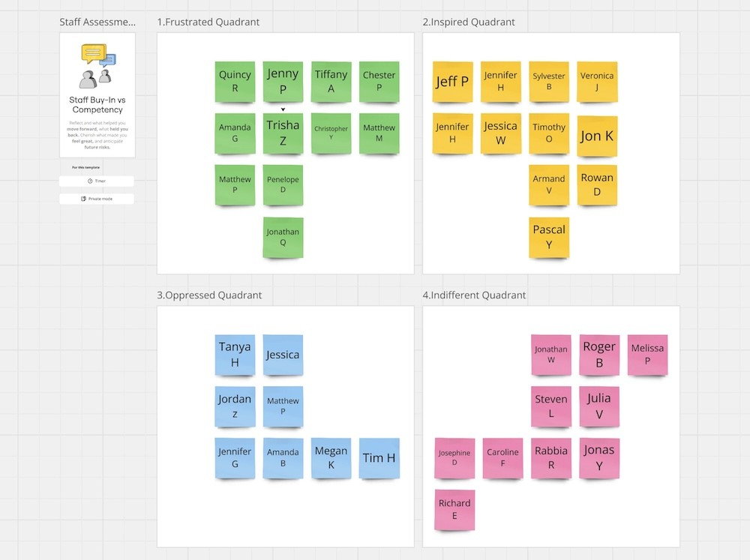Toggle the Private mode button
This screenshot has width=750, height=560.
tap(97, 199)
